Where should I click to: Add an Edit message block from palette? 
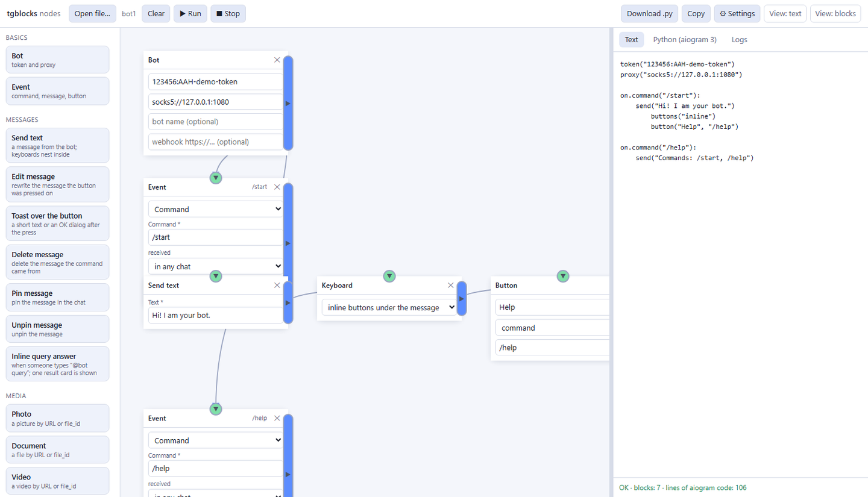(57, 184)
